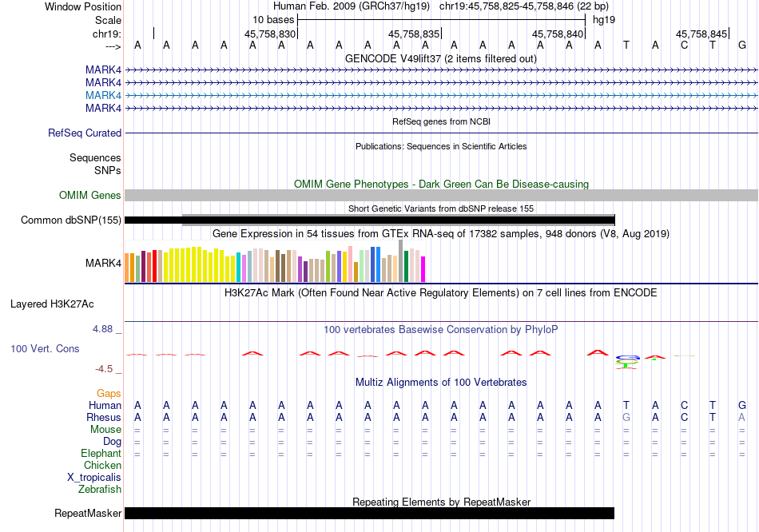Viewport: 759px width, 532px height.
Task: Click MARK4 label beside GTEx bar chart
Action: [103, 263]
